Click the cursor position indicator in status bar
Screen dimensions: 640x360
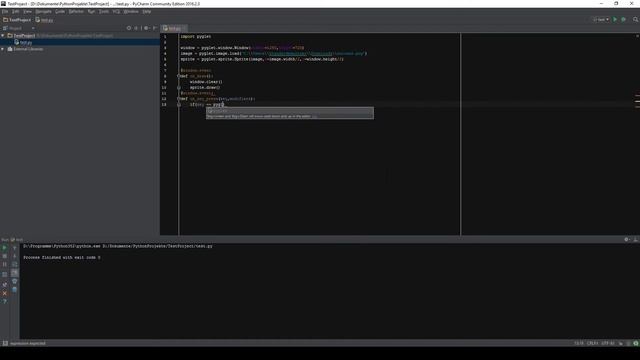click(x=579, y=343)
